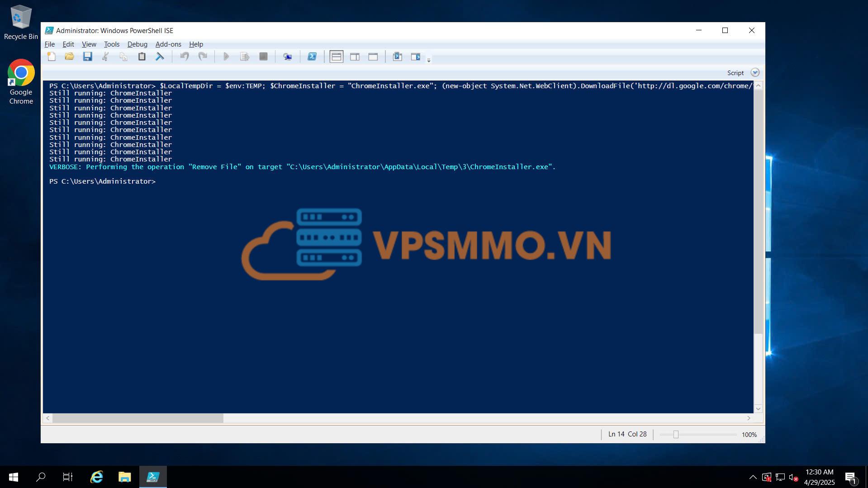The width and height of the screenshot is (868, 488).
Task: Toggle Show Script Pane Right layout
Action: click(x=355, y=57)
